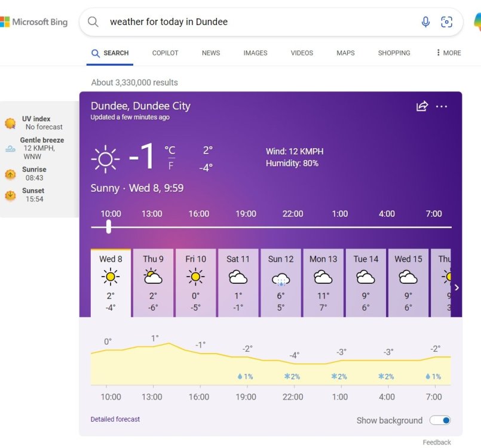
Task: Open the Detailed forecast link
Action: [x=115, y=419]
